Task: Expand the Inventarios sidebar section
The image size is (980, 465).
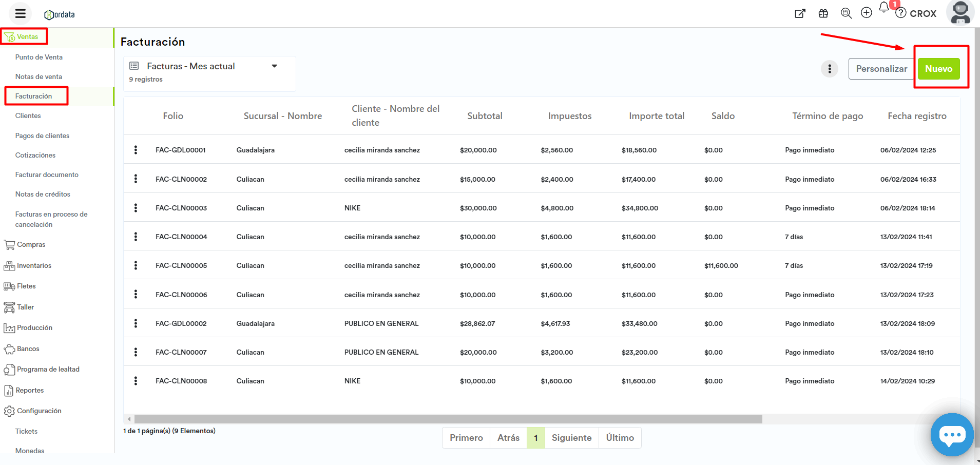Action: pos(34,266)
